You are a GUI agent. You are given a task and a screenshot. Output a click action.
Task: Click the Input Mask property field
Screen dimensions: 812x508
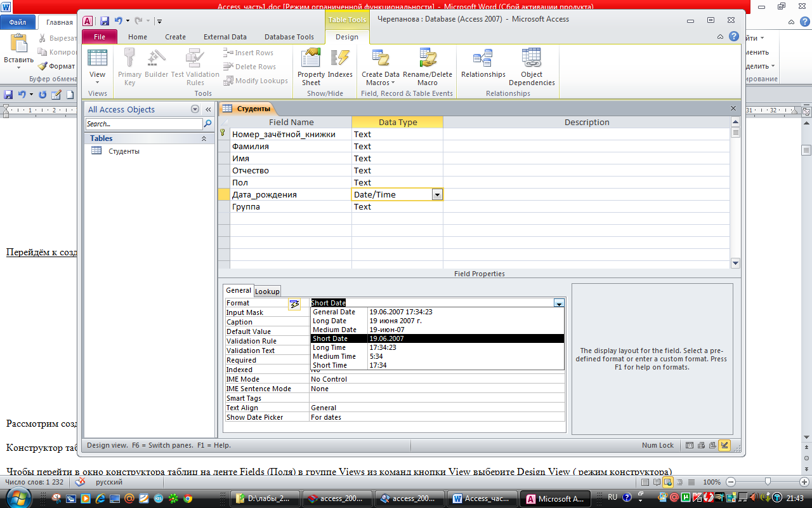click(x=437, y=312)
